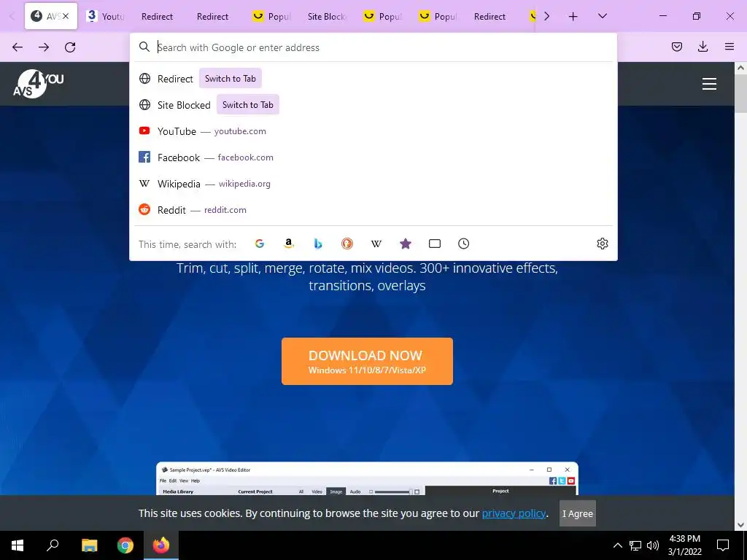Click the scrollbar up arrow
The width and height of the screenshot is (747, 560).
(x=740, y=68)
